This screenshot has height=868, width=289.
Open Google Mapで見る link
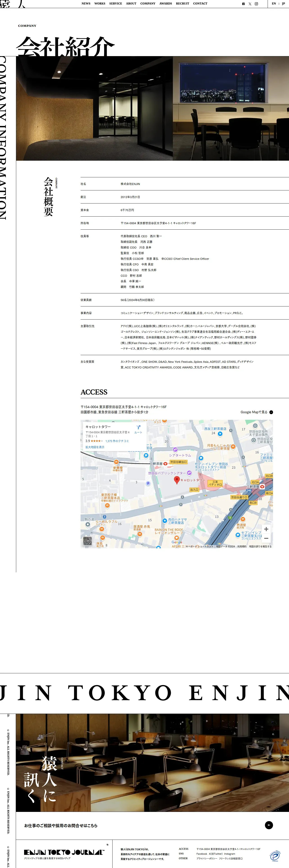(254, 412)
